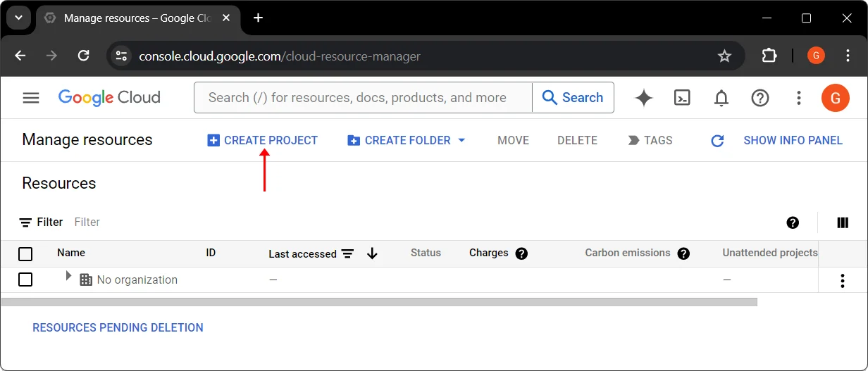Open the tab search dropdown in Chrome
This screenshot has height=371, width=868.
(19, 18)
